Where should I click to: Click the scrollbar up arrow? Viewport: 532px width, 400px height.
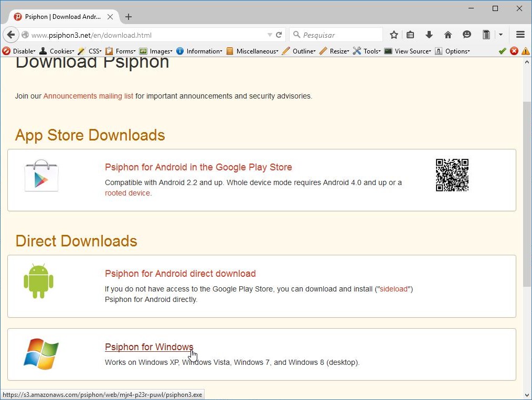(x=527, y=62)
